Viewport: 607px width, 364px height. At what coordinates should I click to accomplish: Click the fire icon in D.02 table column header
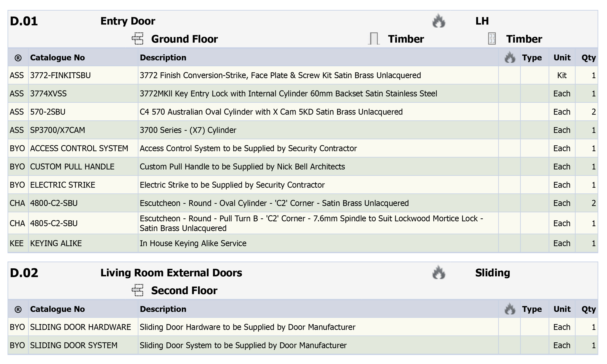(510, 309)
